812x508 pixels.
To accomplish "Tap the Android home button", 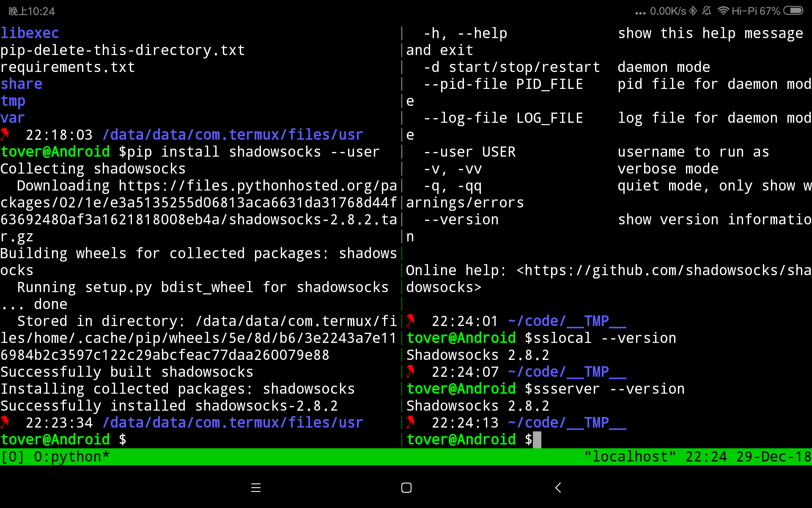I will point(406,488).
